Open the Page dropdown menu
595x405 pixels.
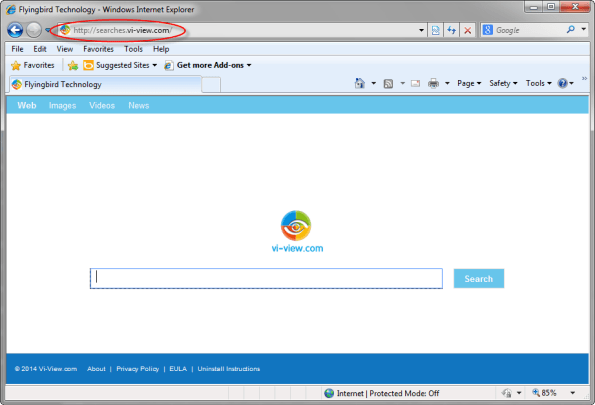pyautogui.click(x=469, y=83)
